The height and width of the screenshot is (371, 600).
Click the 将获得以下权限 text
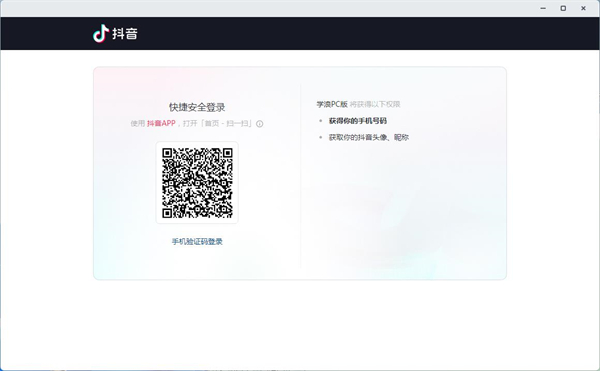375,104
